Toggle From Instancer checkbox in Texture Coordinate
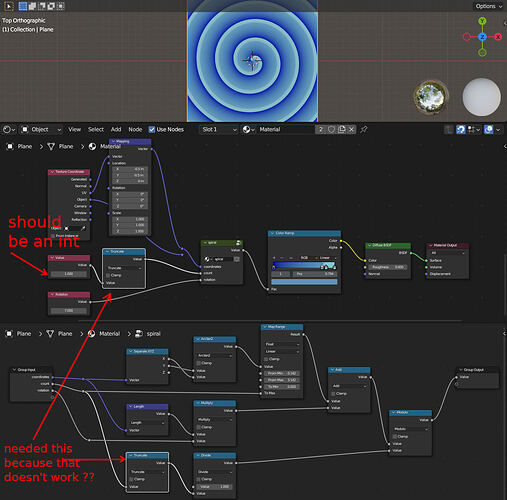Viewport: 507px width, 500px height. (52, 236)
